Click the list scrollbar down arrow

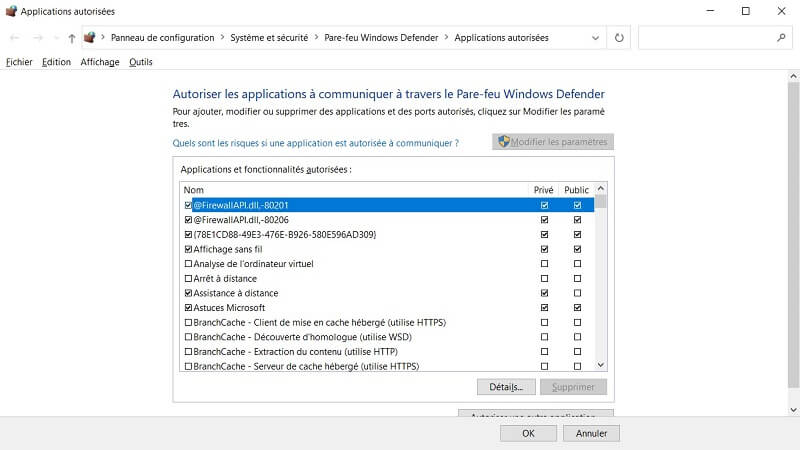point(601,365)
